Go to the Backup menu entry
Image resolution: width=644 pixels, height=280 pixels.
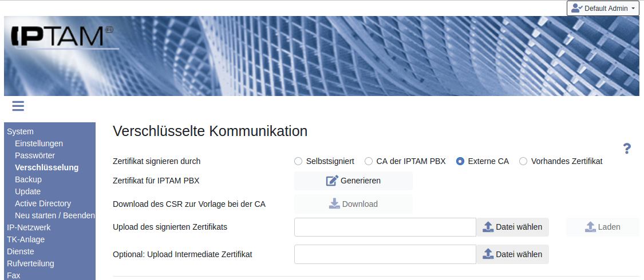28,179
